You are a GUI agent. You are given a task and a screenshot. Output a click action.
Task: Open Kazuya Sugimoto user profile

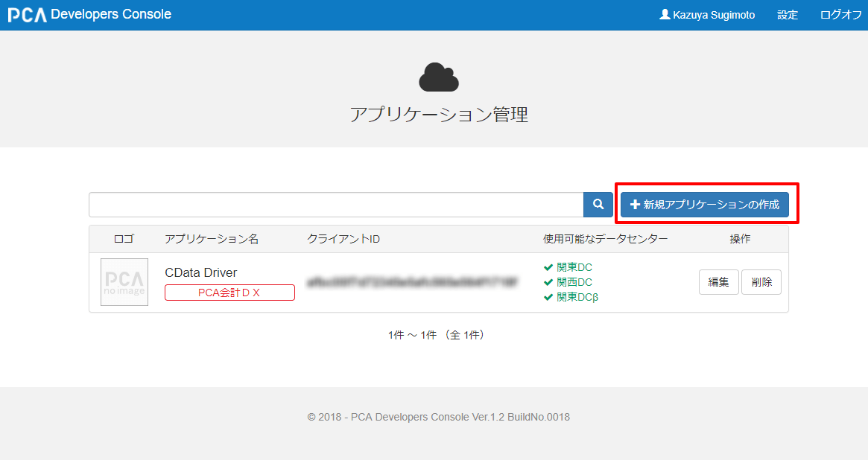(707, 15)
